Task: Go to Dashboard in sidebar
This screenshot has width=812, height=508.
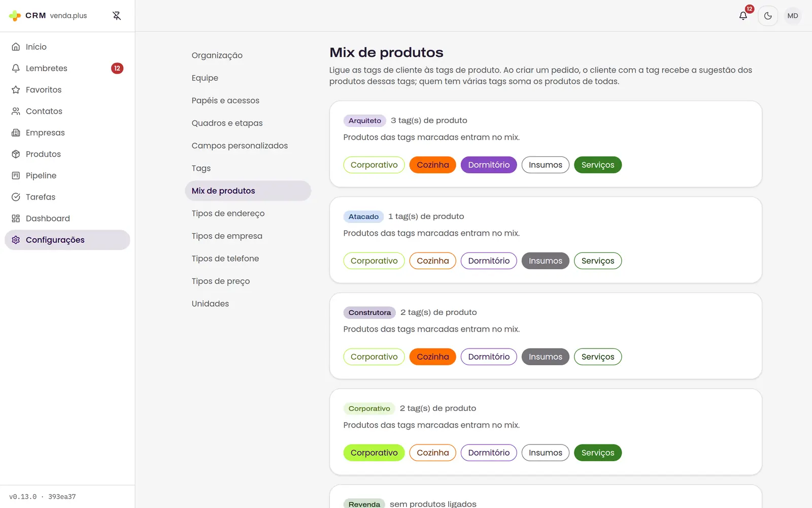Action: point(67,218)
